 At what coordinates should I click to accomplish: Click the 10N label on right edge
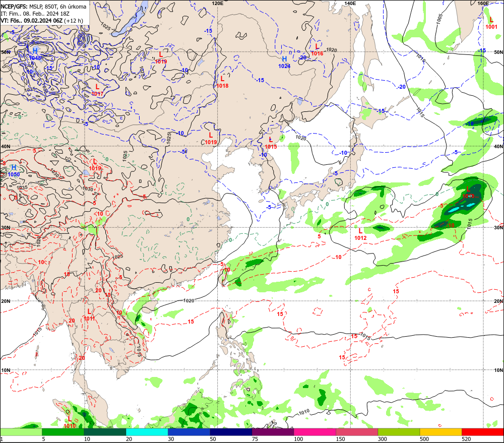[x=498, y=370]
